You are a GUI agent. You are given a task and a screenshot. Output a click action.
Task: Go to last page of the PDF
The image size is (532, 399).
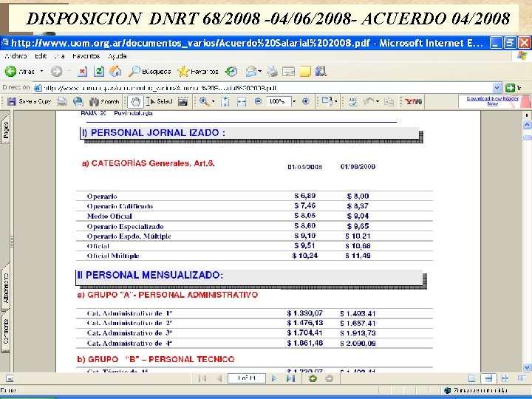tap(290, 378)
